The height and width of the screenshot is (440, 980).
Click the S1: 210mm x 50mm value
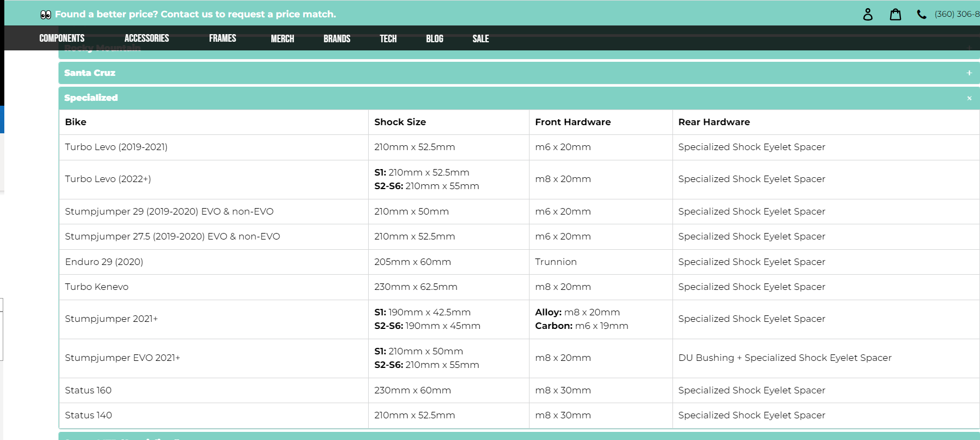point(419,351)
